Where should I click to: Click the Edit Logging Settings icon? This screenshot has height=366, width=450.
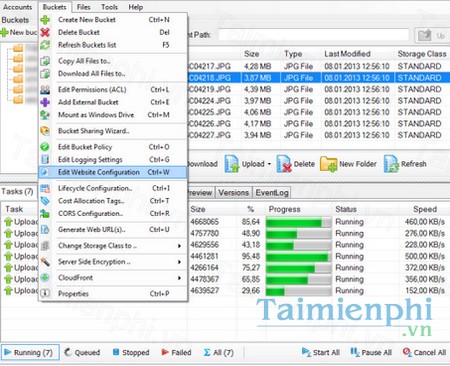(x=45, y=160)
